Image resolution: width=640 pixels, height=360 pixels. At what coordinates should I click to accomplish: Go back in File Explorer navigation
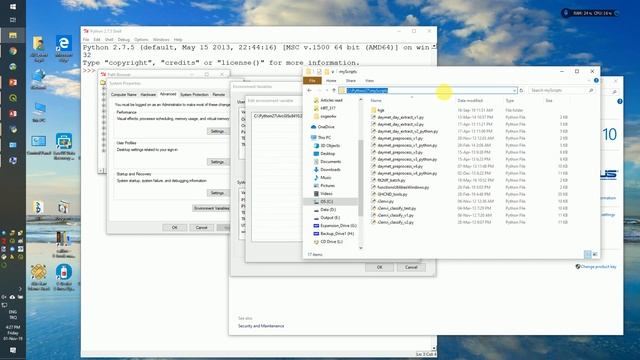pyautogui.click(x=309, y=90)
